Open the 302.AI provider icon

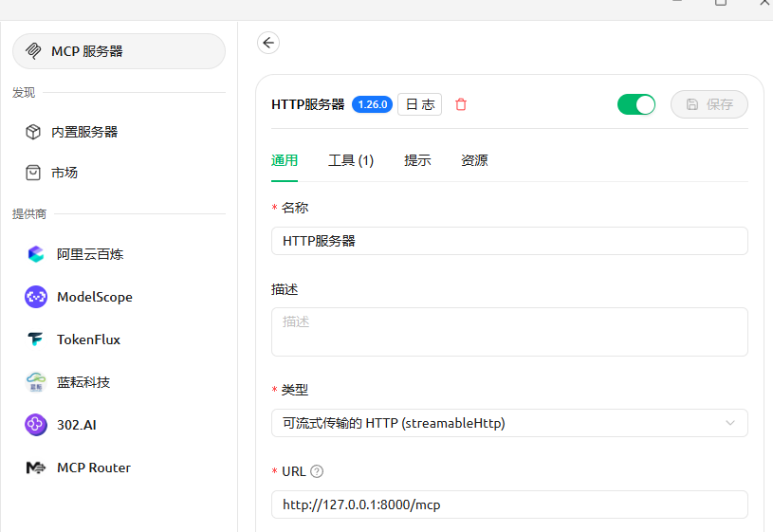pyautogui.click(x=36, y=425)
